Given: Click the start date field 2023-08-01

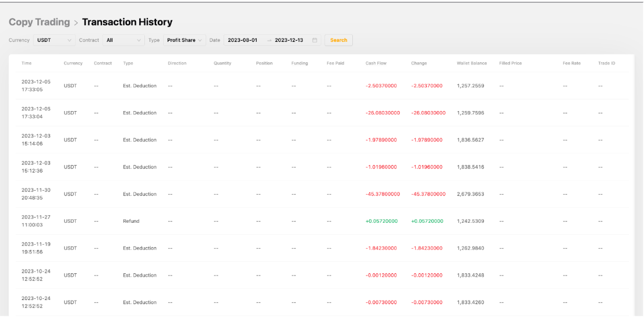Looking at the screenshot, I should tap(242, 40).
